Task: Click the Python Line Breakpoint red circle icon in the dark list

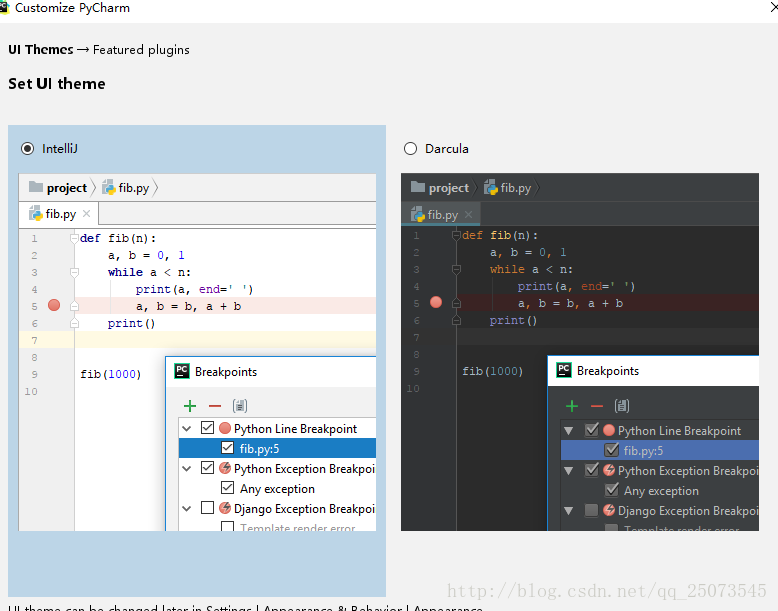Action: (609, 430)
